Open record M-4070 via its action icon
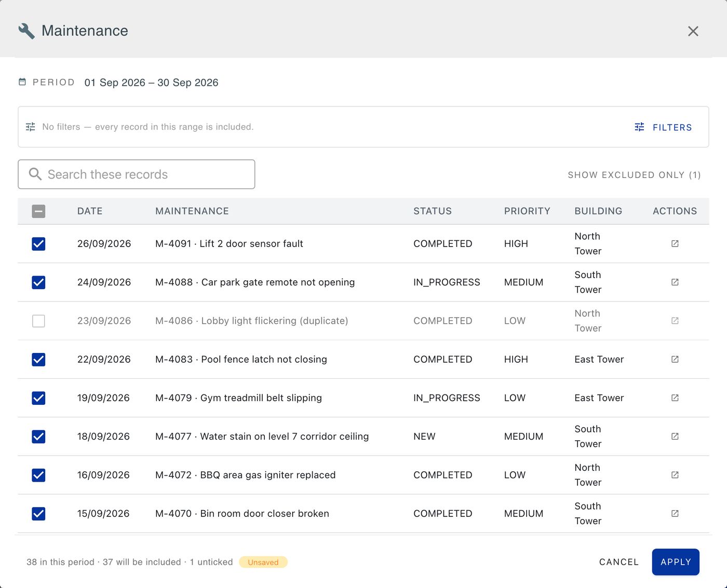 pyautogui.click(x=675, y=513)
